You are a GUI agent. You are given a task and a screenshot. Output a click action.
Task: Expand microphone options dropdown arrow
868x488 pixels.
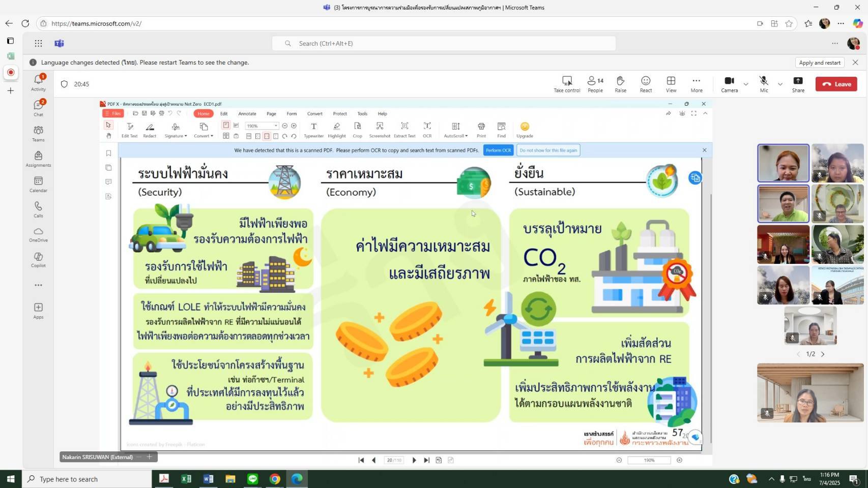pos(780,84)
